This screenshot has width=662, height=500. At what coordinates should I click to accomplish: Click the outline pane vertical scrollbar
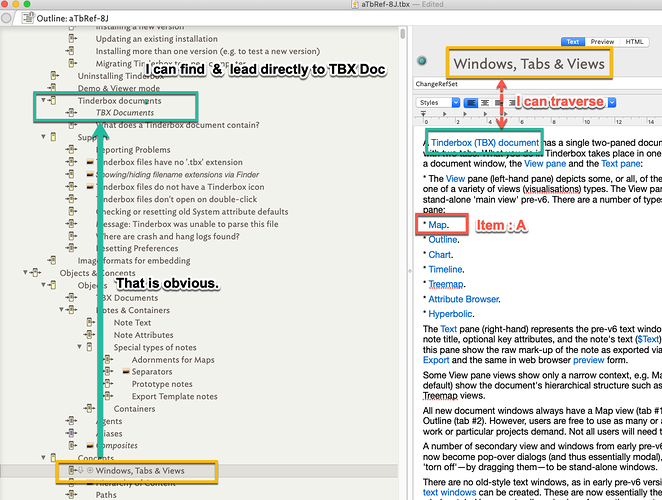pyautogui.click(x=403, y=33)
